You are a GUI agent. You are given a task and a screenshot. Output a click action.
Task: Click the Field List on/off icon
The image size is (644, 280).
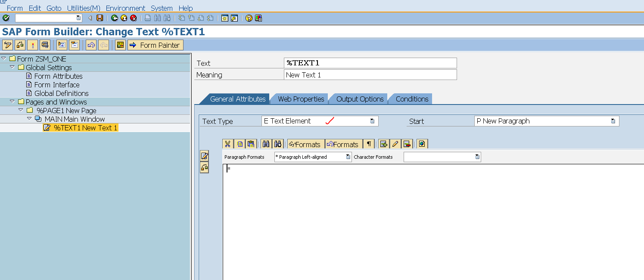pos(120,45)
